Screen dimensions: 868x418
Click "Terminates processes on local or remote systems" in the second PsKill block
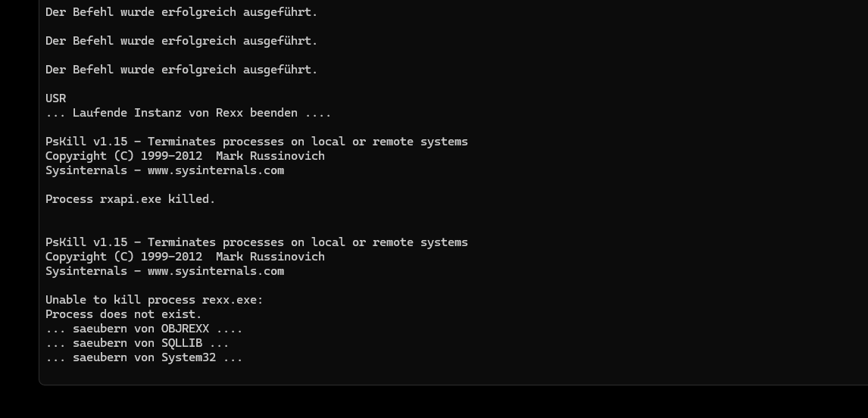click(308, 242)
